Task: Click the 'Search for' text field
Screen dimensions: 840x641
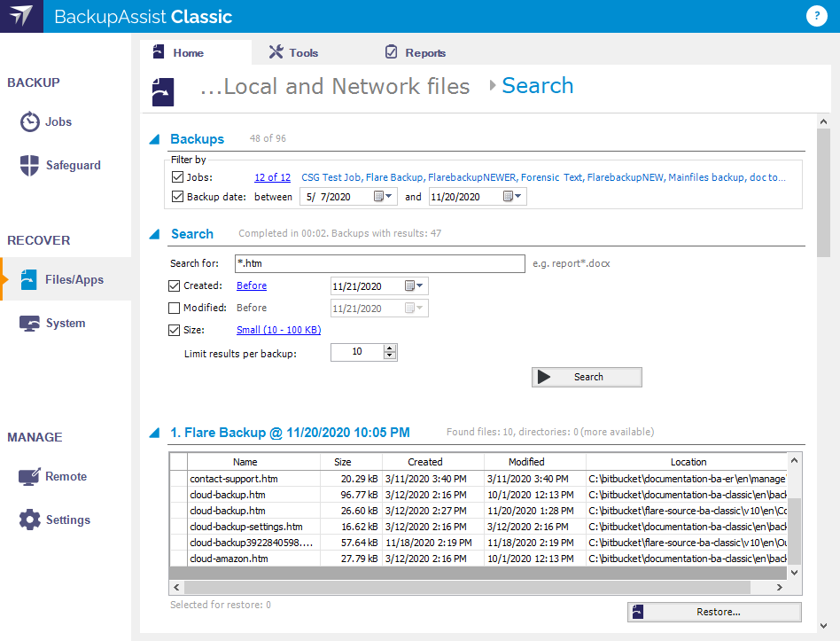Action: pyautogui.click(x=380, y=263)
